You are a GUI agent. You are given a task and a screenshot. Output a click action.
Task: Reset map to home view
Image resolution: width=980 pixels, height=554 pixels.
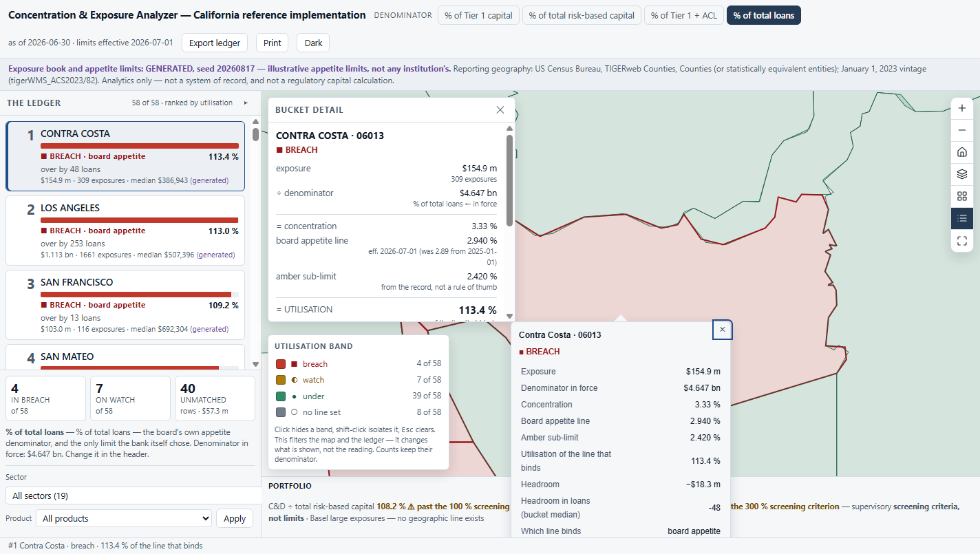(962, 152)
